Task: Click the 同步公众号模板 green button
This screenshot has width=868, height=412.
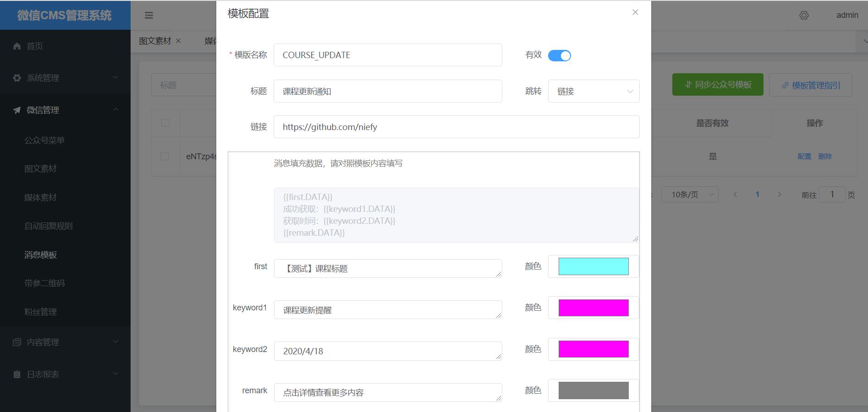Action: pyautogui.click(x=717, y=85)
